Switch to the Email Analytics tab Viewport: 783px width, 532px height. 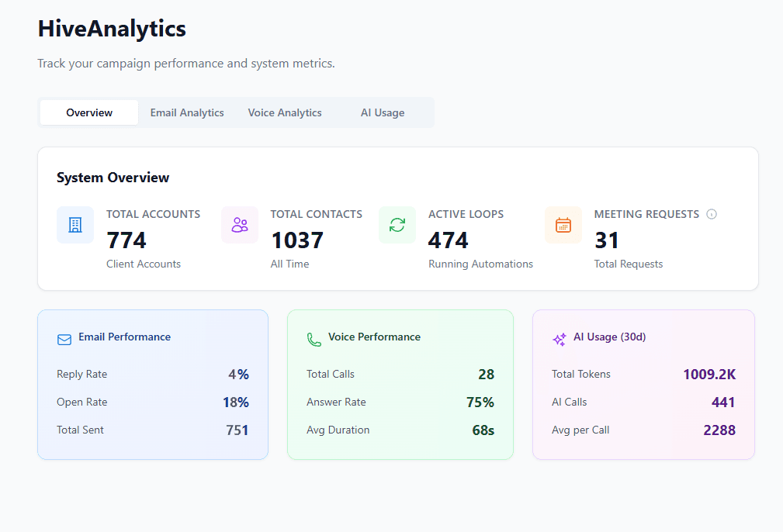tap(186, 112)
